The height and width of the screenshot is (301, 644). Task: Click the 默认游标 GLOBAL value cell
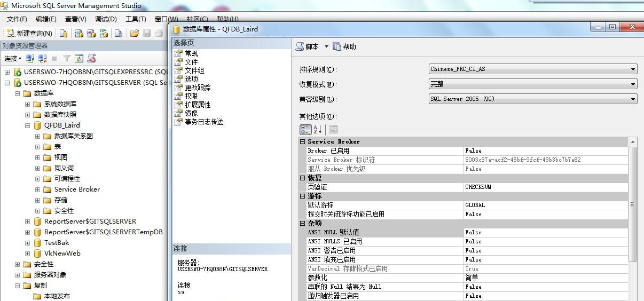pos(546,205)
